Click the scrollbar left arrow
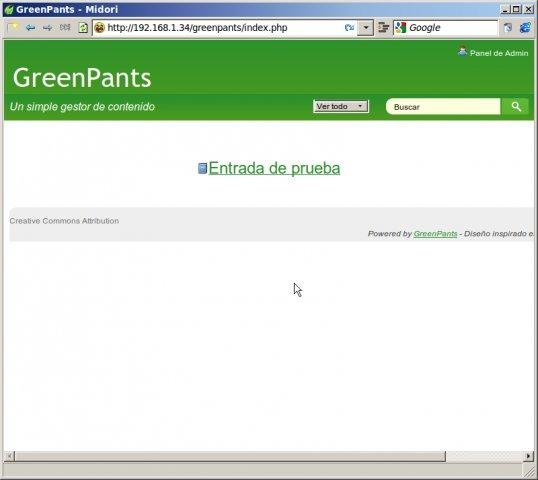The image size is (538, 480). tap(9, 456)
